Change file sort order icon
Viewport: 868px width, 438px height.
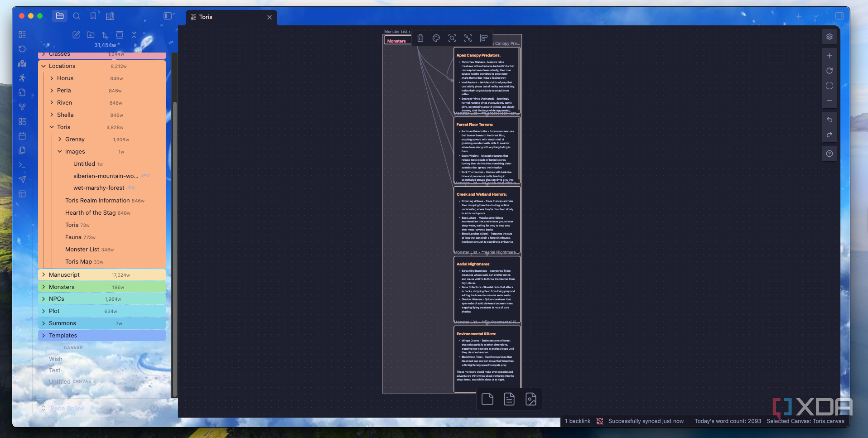click(x=105, y=35)
